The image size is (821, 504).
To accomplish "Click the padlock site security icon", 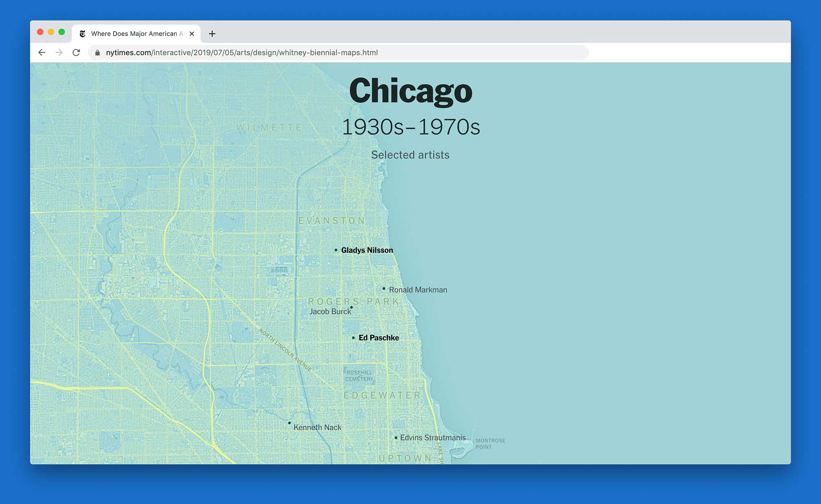I will (x=97, y=53).
